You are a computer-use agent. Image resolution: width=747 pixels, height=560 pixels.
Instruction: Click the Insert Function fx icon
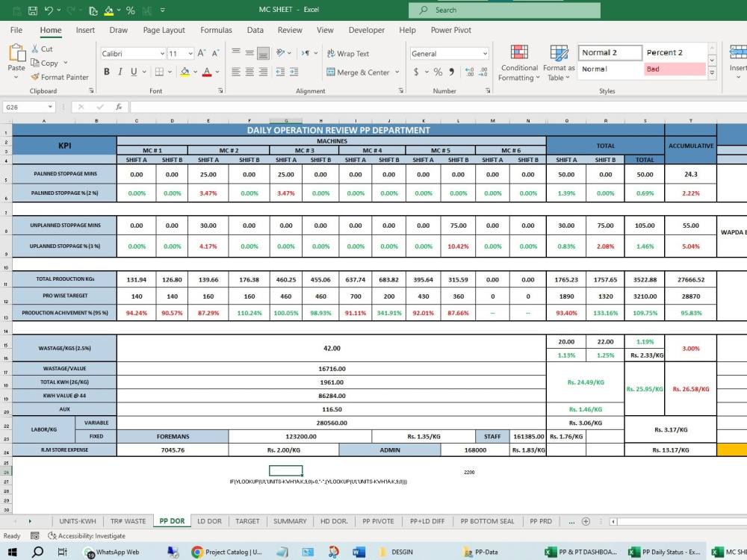(119, 107)
